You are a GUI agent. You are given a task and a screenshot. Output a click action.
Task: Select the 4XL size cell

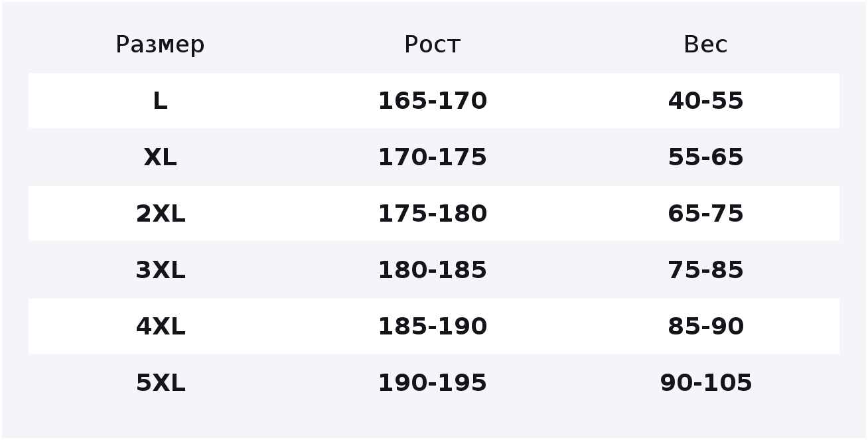point(160,327)
